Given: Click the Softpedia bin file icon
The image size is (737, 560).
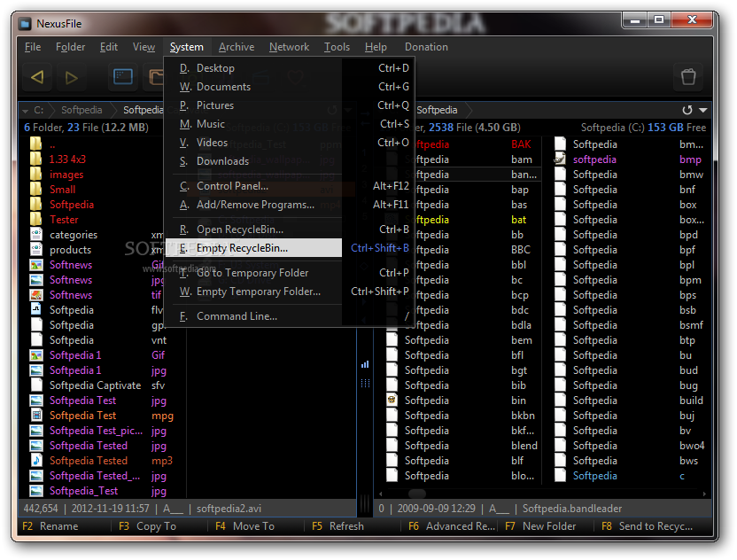Looking at the screenshot, I should (x=392, y=401).
